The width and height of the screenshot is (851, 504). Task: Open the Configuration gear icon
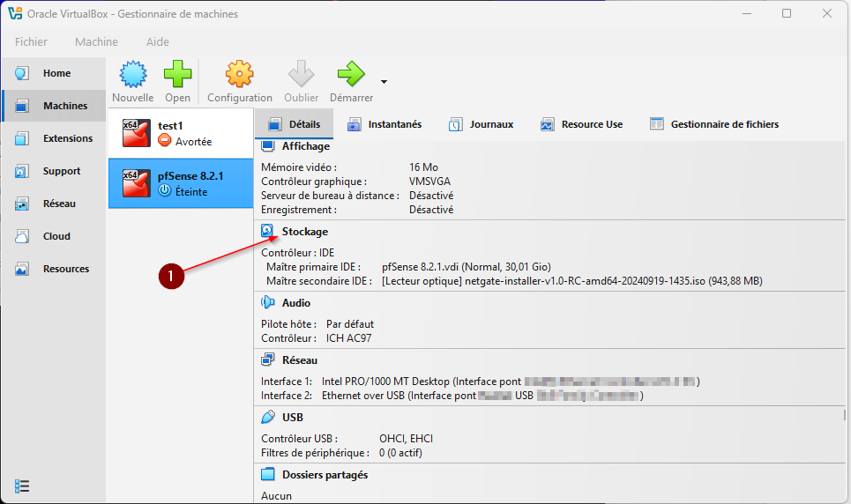coord(239,74)
